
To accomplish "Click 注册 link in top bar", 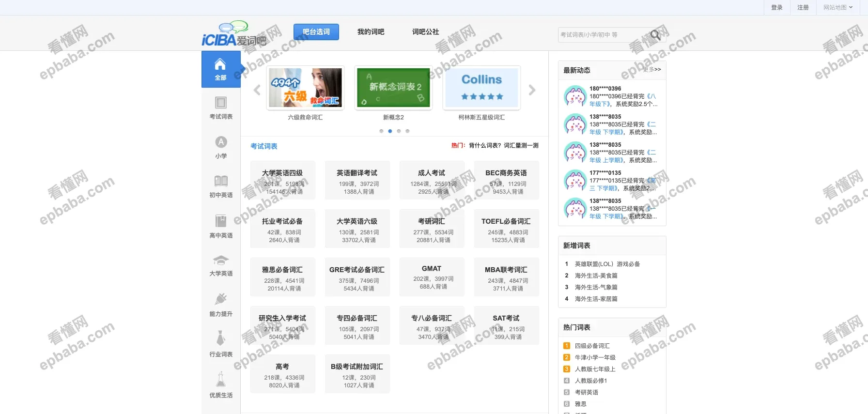I will pyautogui.click(x=803, y=7).
